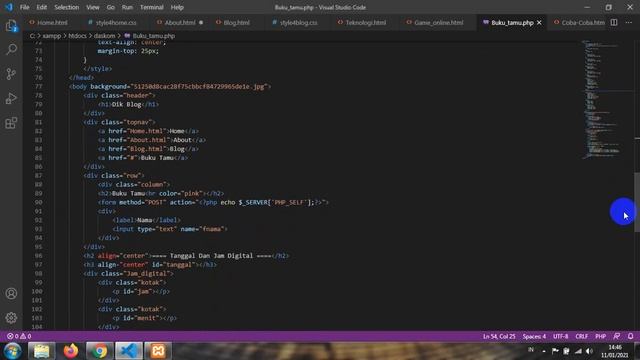Open XAMPP from the taskbar
640x360 pixels.
click(158, 351)
